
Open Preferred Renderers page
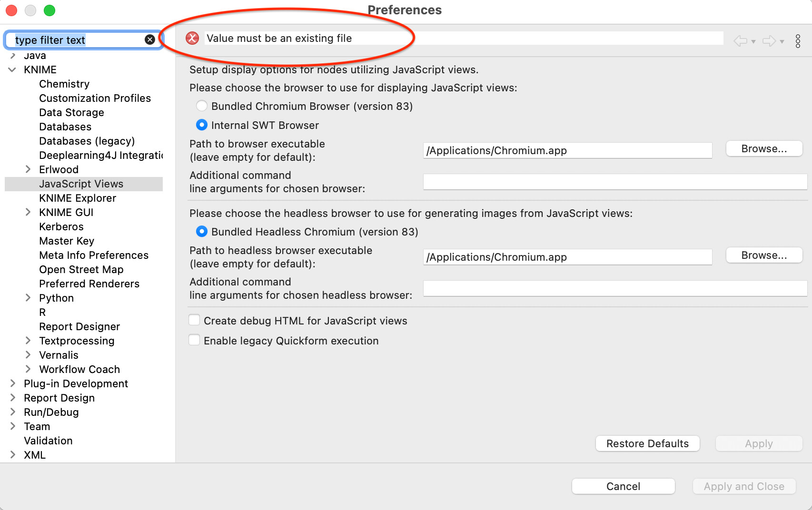(89, 284)
